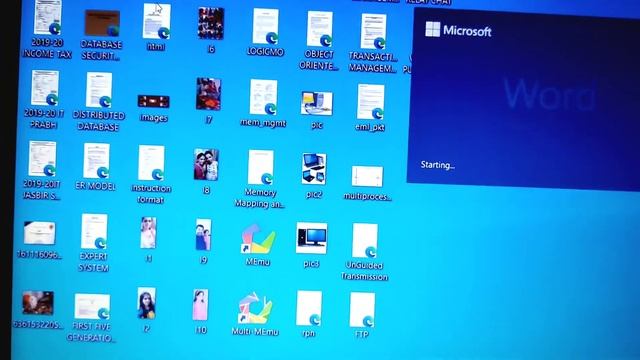The width and height of the screenshot is (640, 360).
Task: Select the l7 photo thumbnail
Action: point(209,94)
